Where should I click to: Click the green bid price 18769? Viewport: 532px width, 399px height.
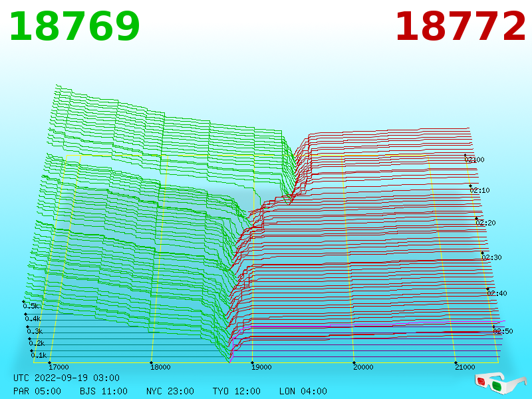point(74,27)
